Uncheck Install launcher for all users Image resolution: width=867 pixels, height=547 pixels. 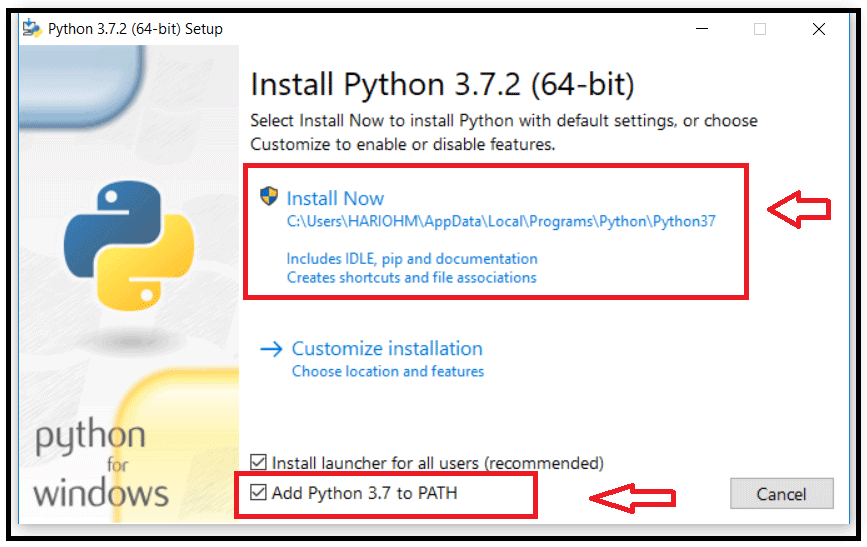[259, 463]
